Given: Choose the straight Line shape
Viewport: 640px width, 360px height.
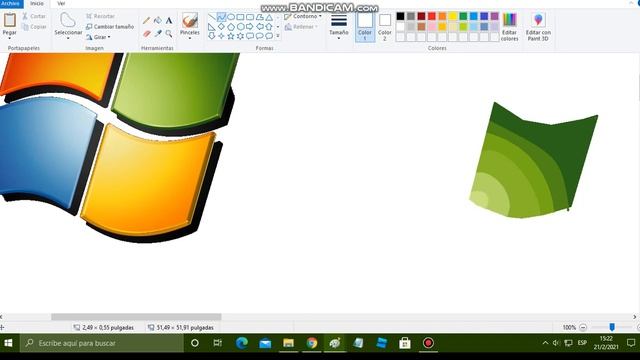Looking at the screenshot, I should point(212,17).
